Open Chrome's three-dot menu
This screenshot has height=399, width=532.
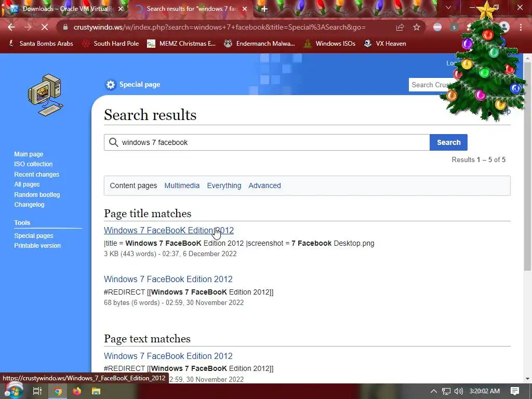(521, 27)
